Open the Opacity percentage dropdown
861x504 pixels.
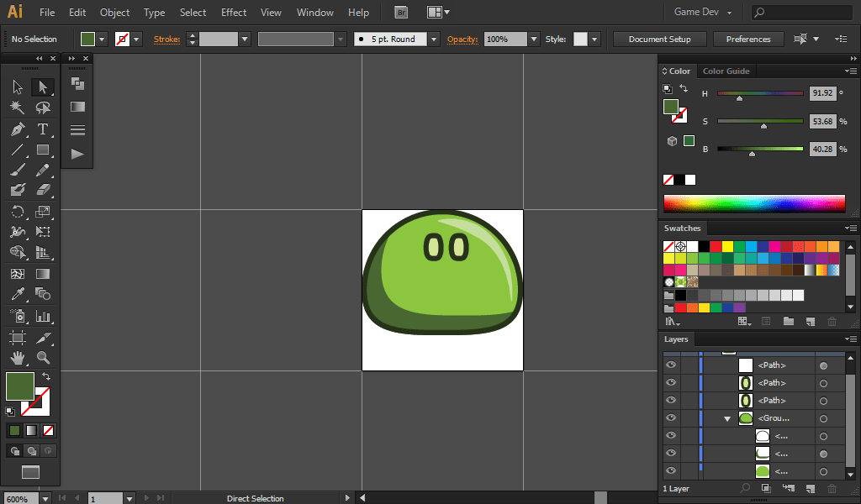click(x=533, y=39)
